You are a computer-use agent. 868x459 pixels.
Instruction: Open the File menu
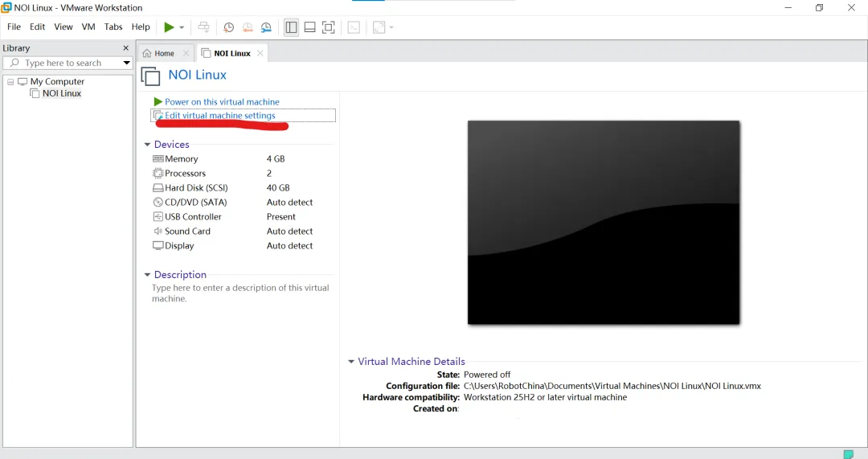pos(14,27)
